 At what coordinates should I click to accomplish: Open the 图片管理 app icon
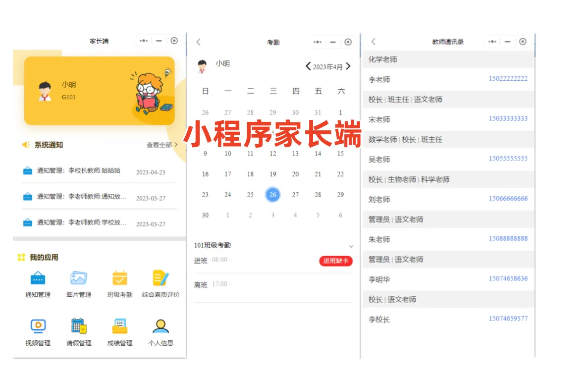(x=79, y=279)
